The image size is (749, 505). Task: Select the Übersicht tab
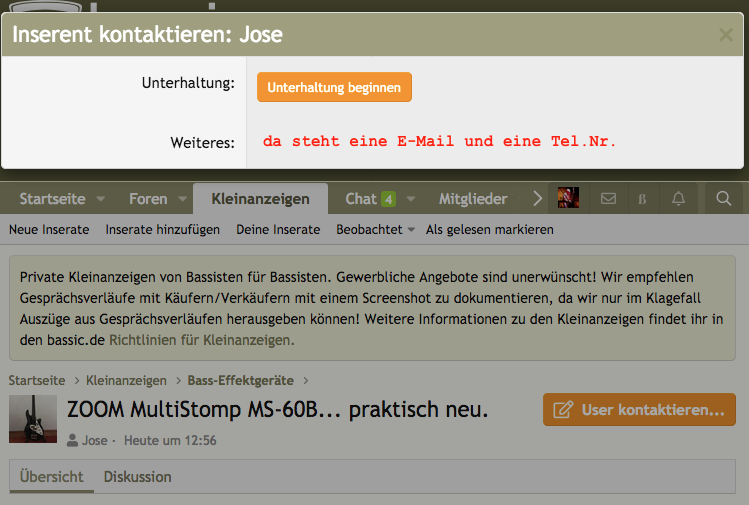point(52,476)
